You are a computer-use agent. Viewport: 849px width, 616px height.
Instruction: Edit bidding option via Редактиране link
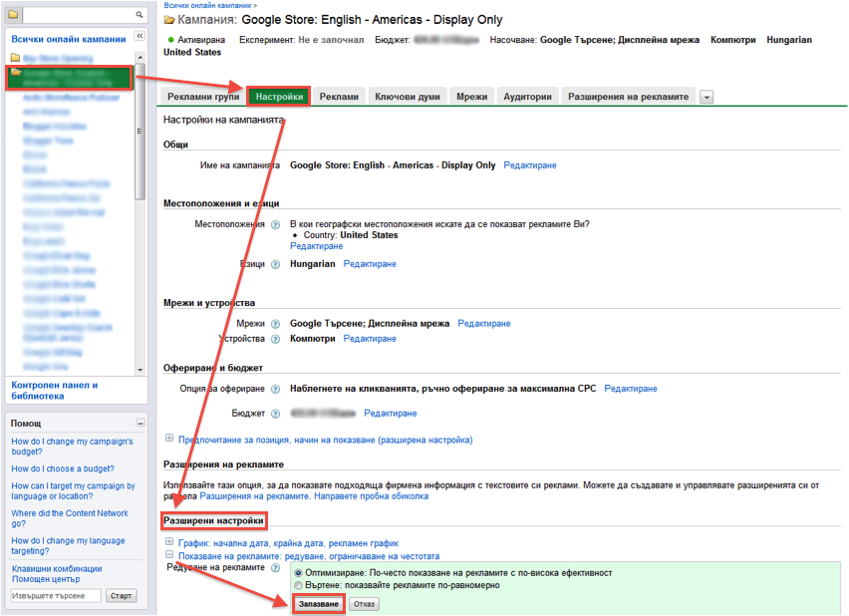[x=630, y=389]
